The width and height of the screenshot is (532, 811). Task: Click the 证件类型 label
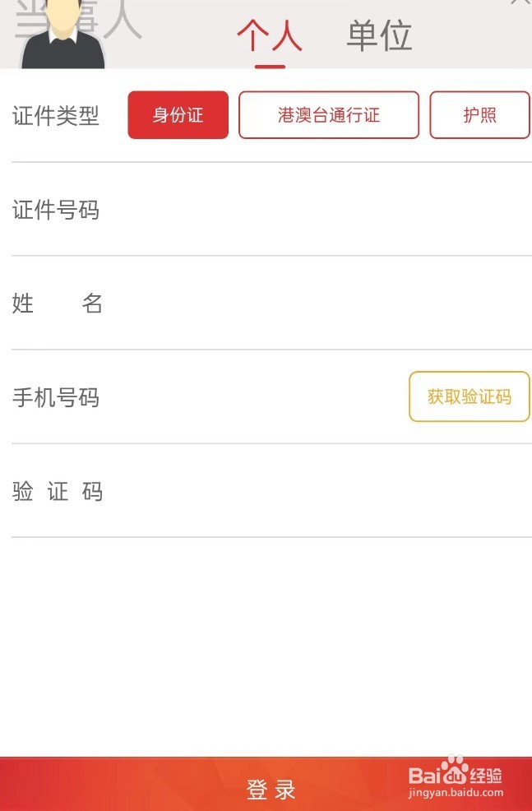(56, 116)
